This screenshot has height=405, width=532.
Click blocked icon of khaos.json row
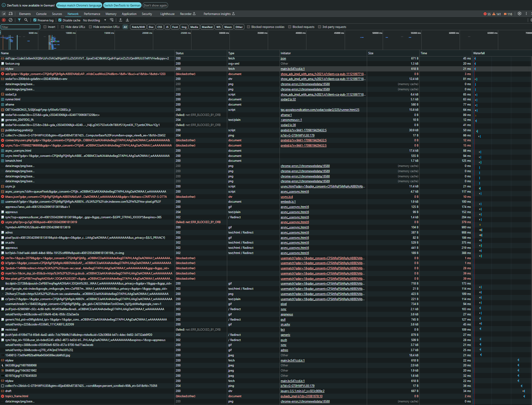pos(3,197)
